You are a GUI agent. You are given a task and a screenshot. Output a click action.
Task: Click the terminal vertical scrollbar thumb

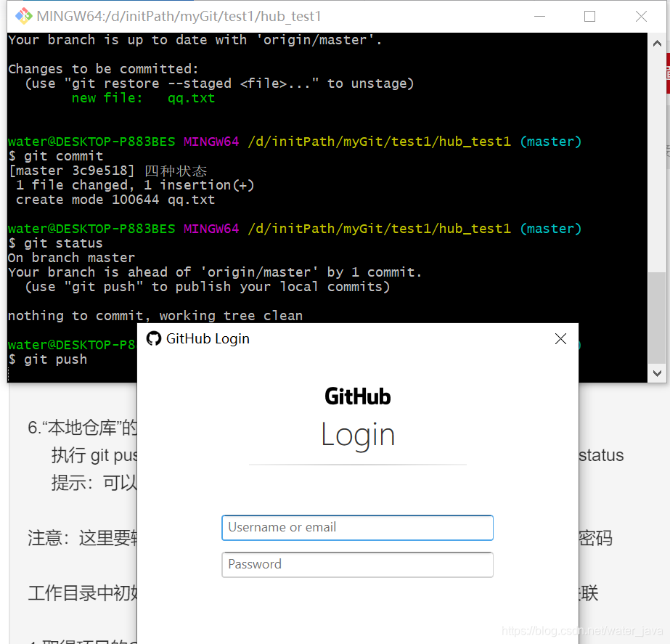coord(657,318)
